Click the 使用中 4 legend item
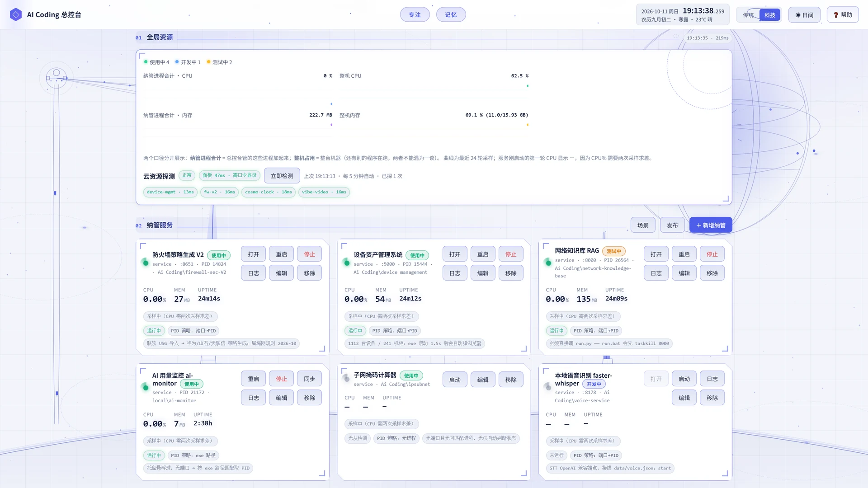Image resolution: width=868 pixels, height=488 pixels. click(x=156, y=62)
